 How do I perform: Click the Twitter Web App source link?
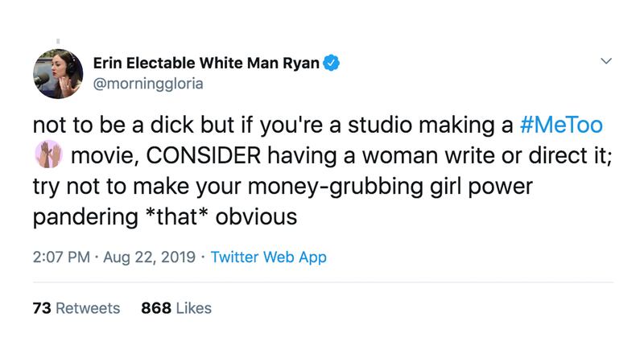268,258
